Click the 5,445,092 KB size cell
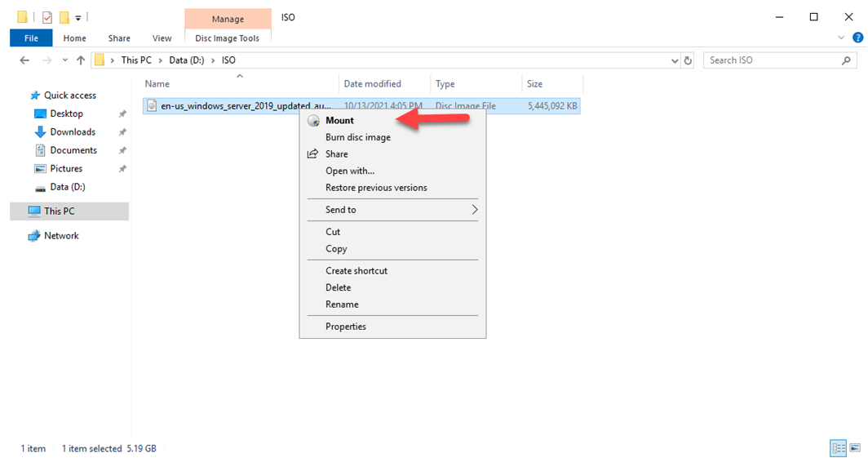Image resolution: width=868 pixels, height=467 pixels. tap(552, 106)
